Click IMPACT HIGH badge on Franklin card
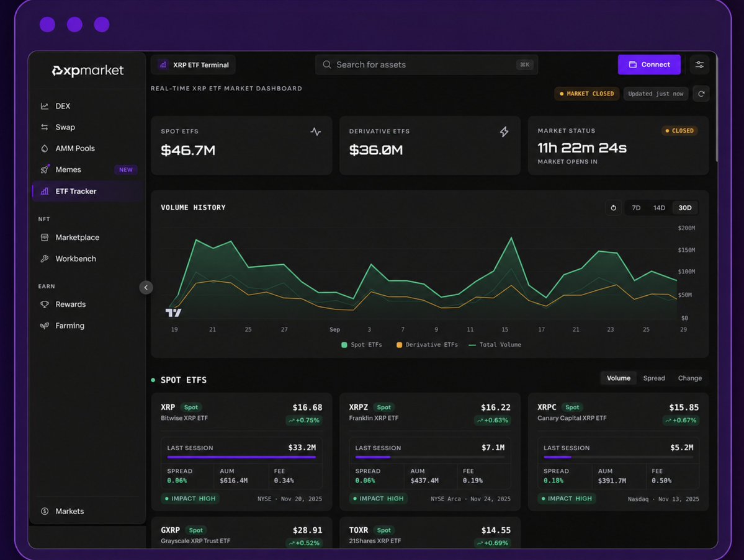The image size is (744, 560). tap(378, 499)
